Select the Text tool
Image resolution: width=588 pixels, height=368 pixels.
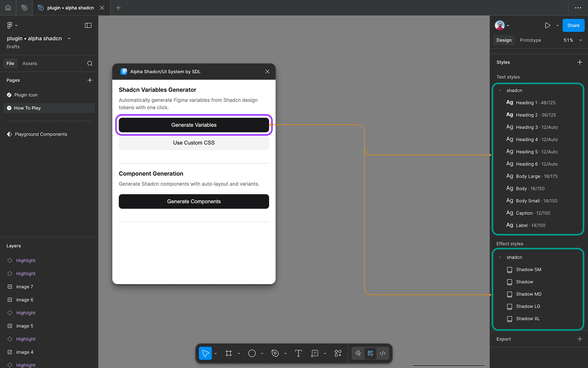pyautogui.click(x=298, y=353)
